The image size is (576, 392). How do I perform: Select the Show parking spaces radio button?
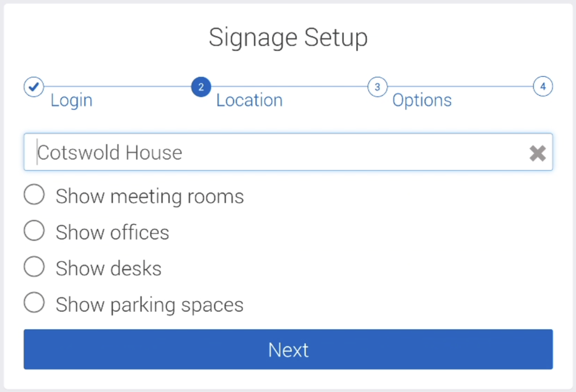coord(34,303)
